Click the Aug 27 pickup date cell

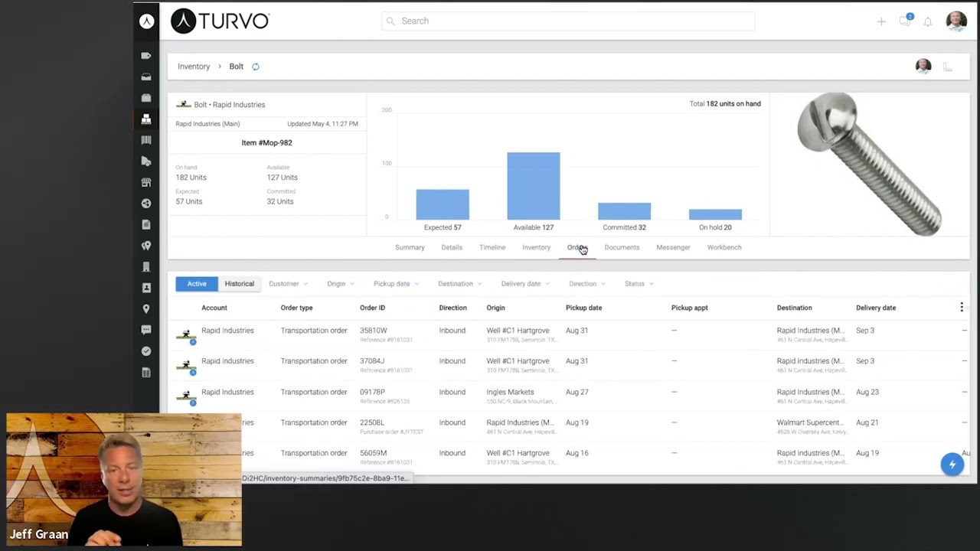pyautogui.click(x=577, y=392)
